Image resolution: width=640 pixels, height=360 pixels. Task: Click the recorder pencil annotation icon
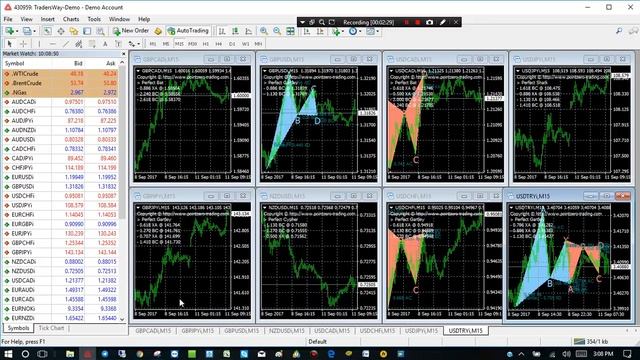[442, 22]
